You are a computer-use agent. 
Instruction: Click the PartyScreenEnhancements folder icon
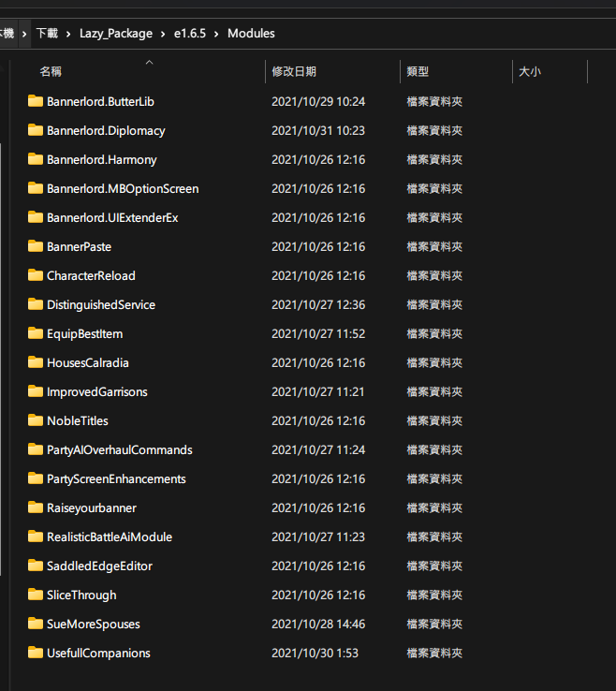coord(36,478)
